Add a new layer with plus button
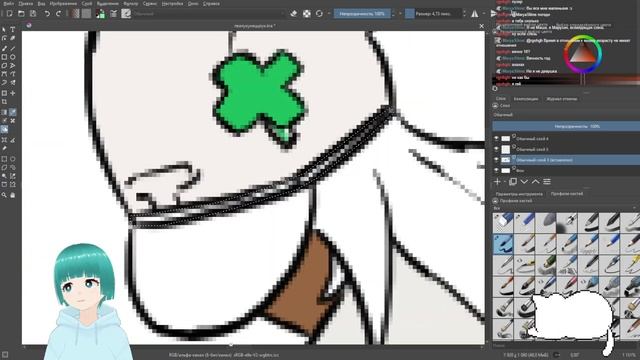The image size is (640, 360). (497, 182)
